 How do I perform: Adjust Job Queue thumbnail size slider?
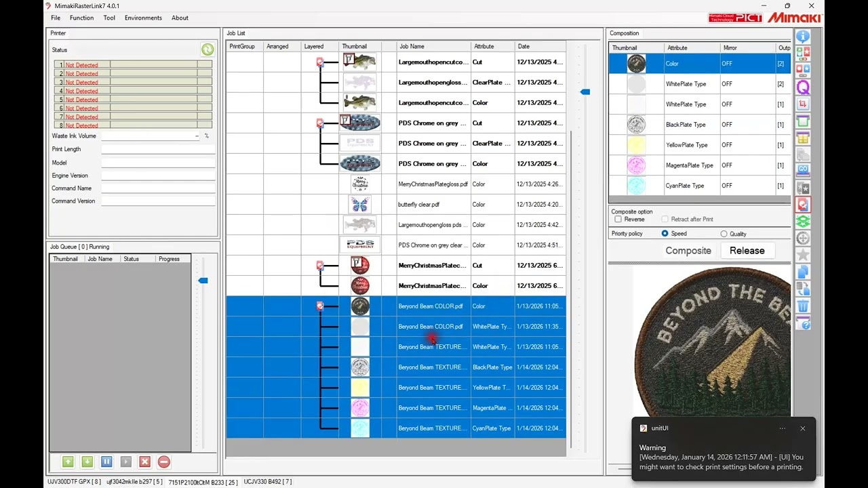point(202,280)
